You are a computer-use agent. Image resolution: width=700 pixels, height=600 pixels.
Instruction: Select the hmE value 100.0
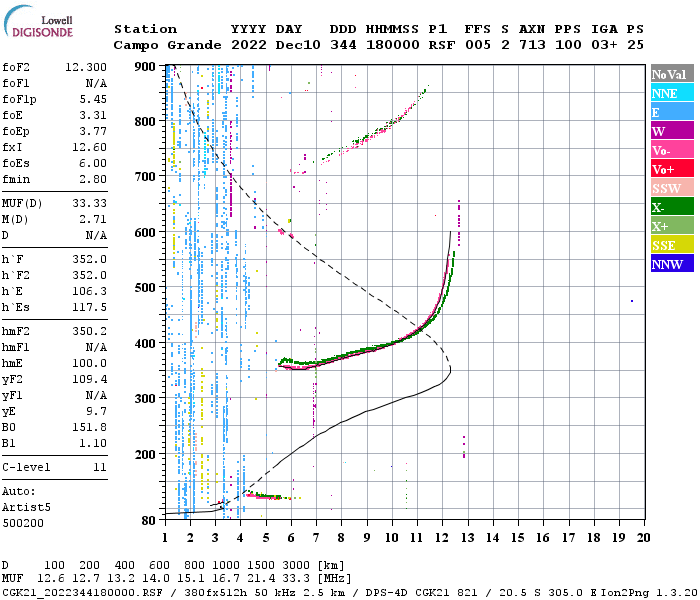[90, 363]
